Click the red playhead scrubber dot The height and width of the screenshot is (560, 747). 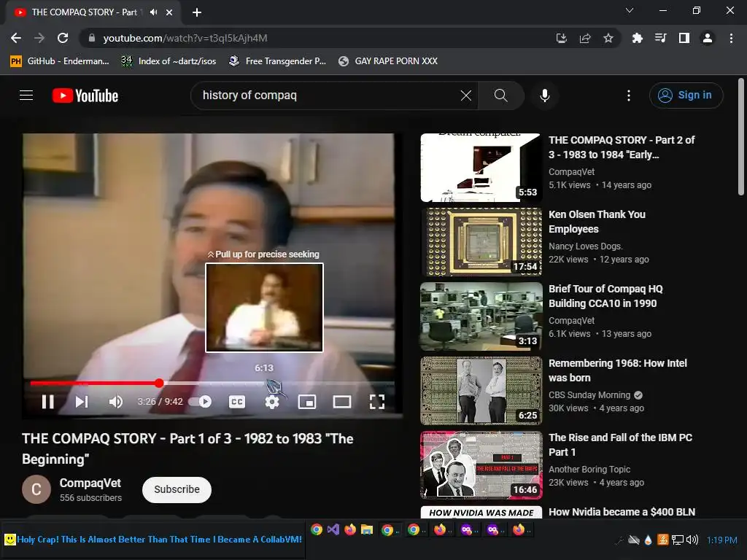[x=159, y=383]
